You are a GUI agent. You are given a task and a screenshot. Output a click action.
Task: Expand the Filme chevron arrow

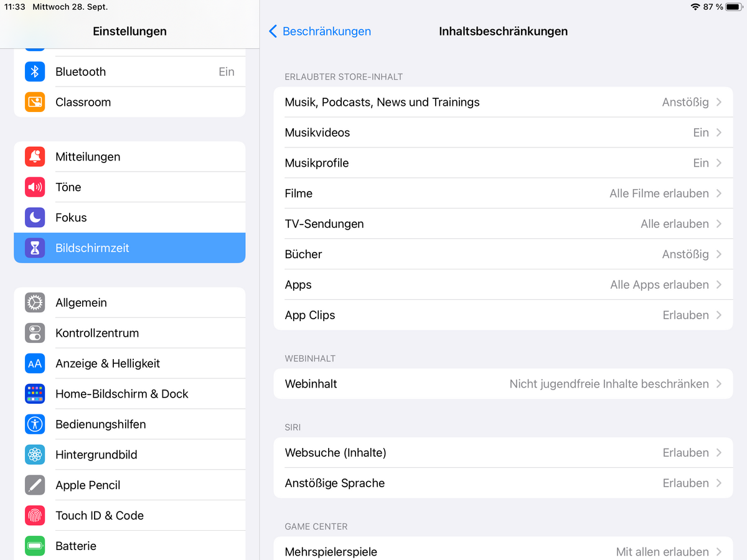[719, 194]
